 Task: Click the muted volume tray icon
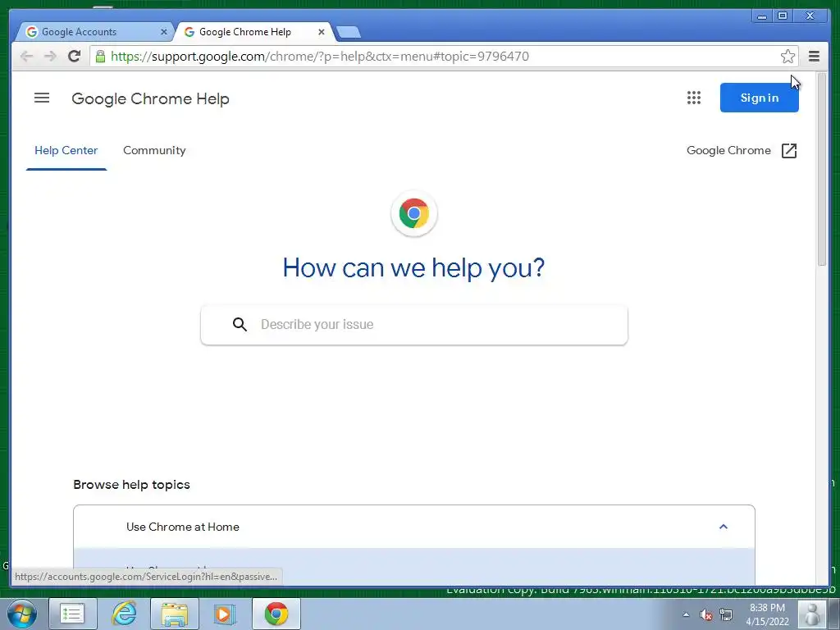tap(706, 615)
